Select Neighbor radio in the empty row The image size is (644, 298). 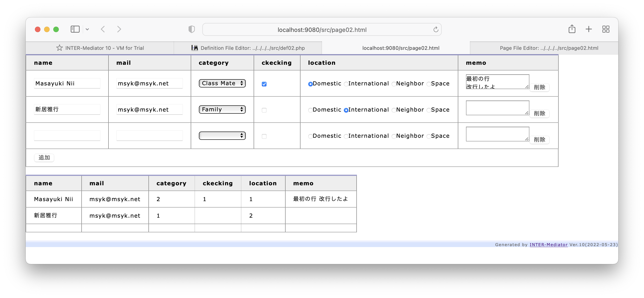click(x=393, y=137)
